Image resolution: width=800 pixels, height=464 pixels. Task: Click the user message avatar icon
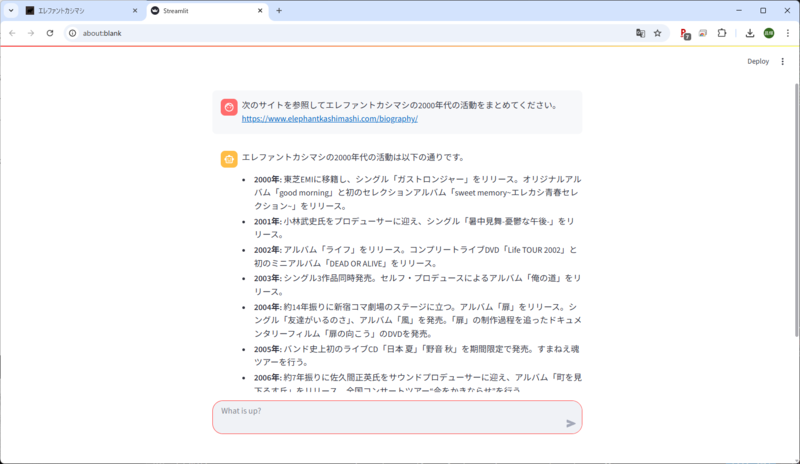point(229,107)
